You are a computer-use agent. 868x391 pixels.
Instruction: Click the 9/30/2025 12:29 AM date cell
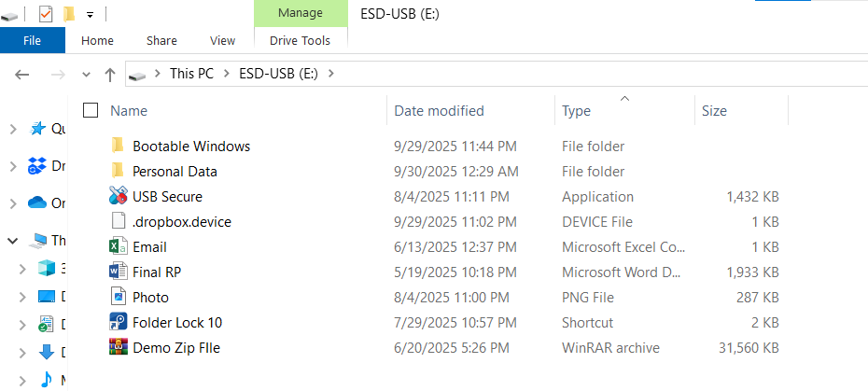[x=456, y=172]
